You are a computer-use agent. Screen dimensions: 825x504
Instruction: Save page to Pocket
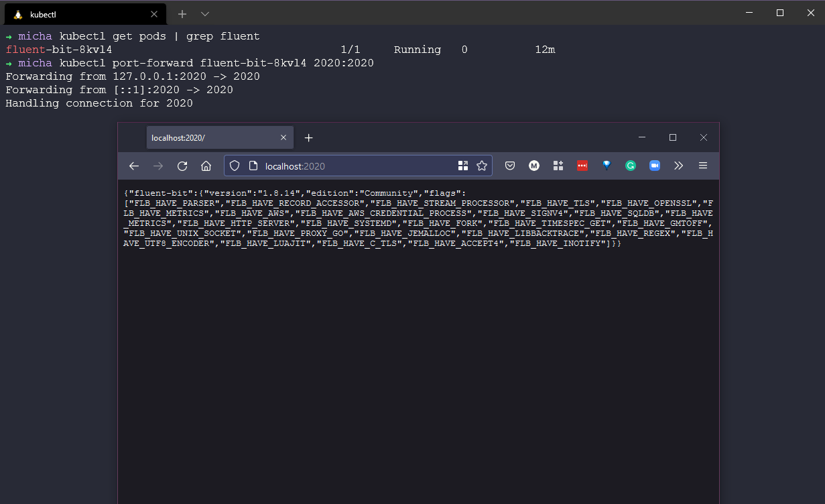(510, 166)
